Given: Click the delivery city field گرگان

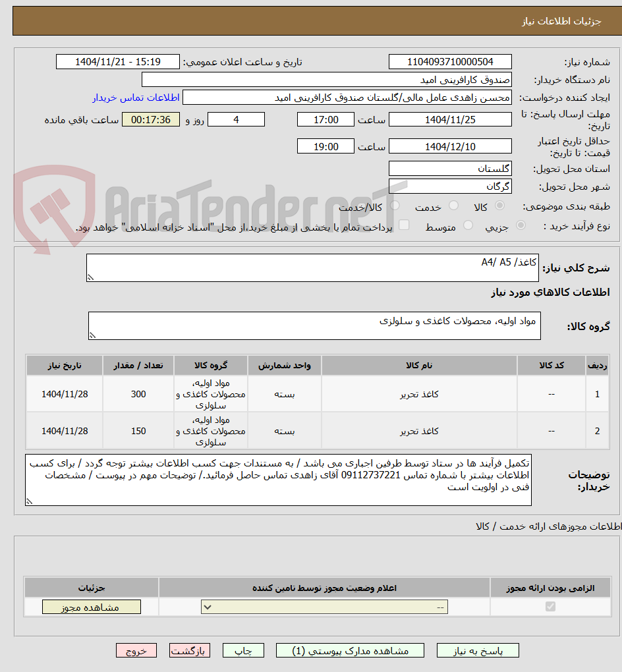Looking at the screenshot, I should pos(450,186).
